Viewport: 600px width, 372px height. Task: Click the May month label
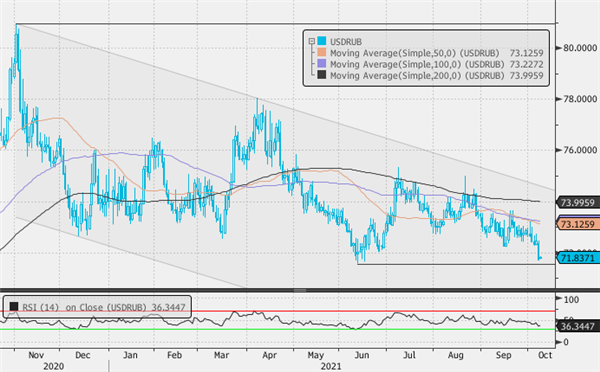[x=316, y=355]
